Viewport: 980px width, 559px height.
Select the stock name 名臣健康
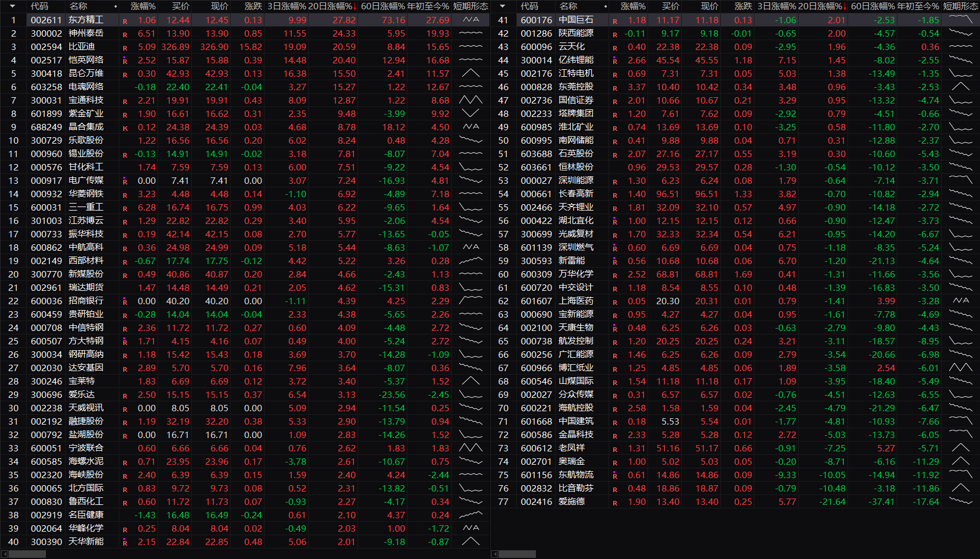coord(86,515)
